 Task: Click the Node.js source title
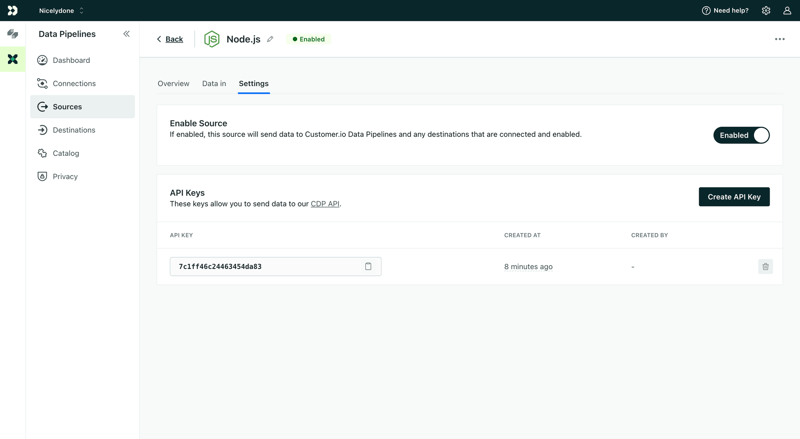(243, 39)
